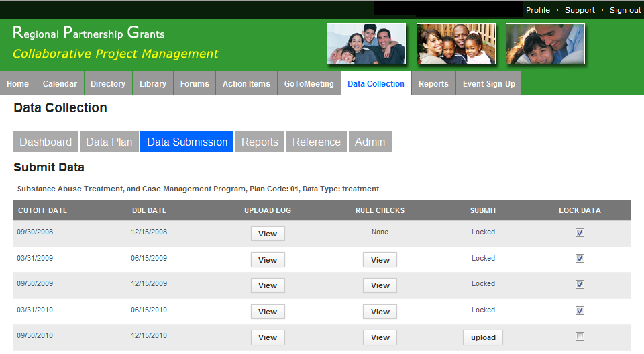Click the due date 12/15/2010 cell
Screen dimensions: 644x354
click(149, 335)
